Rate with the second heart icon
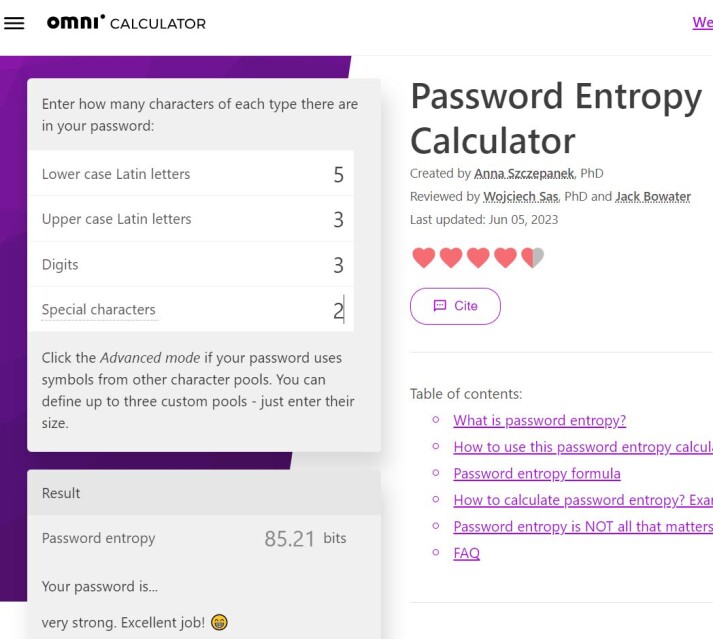The width and height of the screenshot is (713, 639). pos(451,257)
